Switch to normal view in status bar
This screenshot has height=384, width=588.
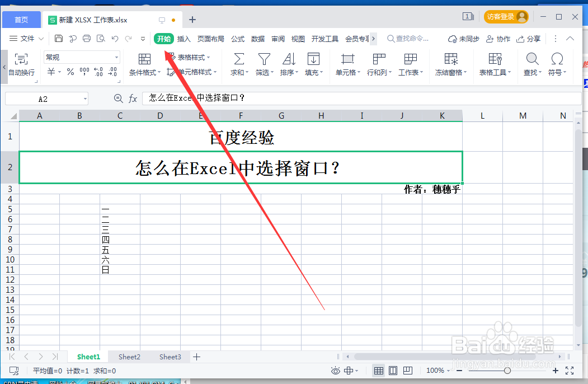tap(379, 371)
